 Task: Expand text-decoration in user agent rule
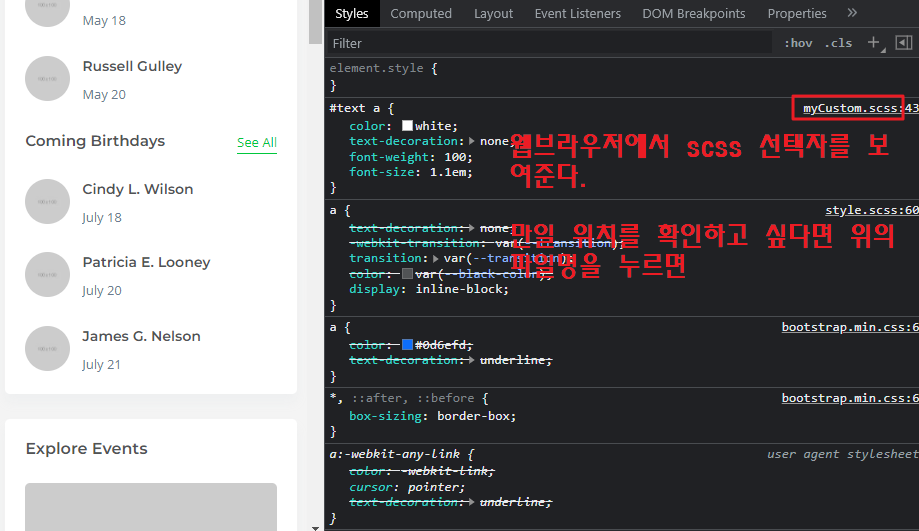pos(472,502)
